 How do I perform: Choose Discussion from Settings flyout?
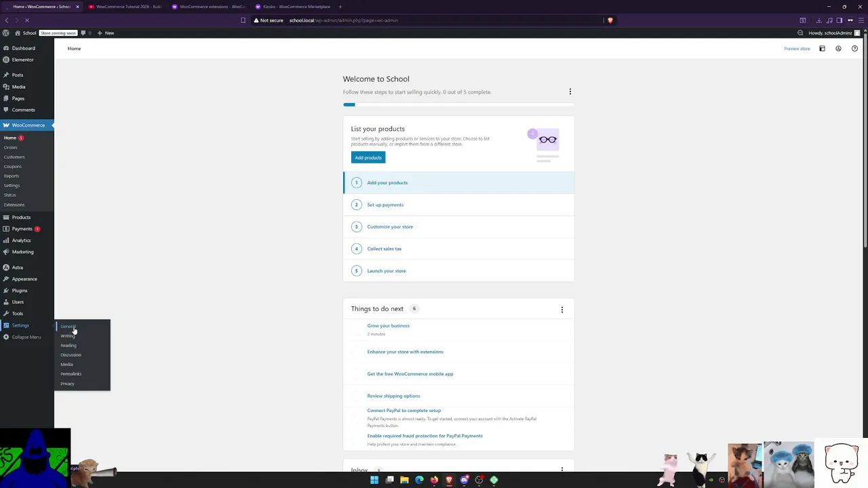pyautogui.click(x=71, y=354)
